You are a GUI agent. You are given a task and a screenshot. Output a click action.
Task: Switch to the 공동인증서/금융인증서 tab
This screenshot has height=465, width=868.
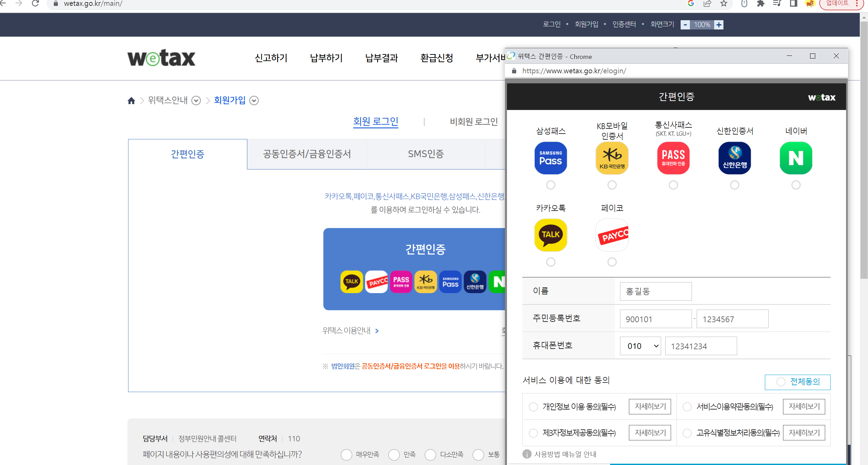coord(307,154)
